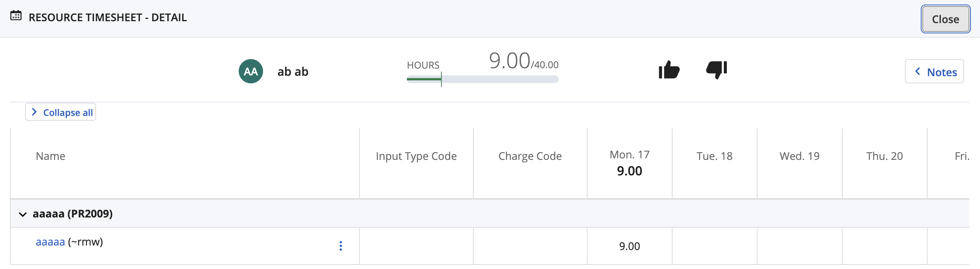Click the Name column header
Image resolution: width=980 pixels, height=269 pixels.
tap(50, 156)
